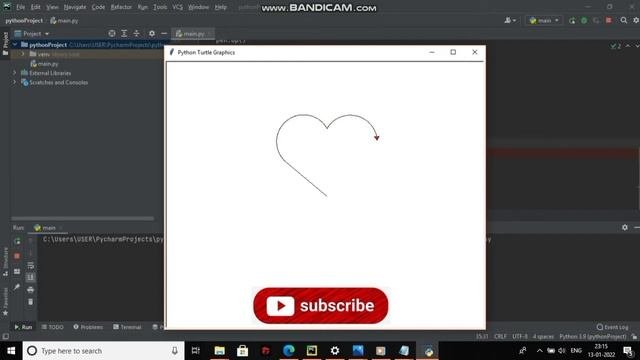Open the Refactor menu
Screen dimensions: 640x360
121,7
